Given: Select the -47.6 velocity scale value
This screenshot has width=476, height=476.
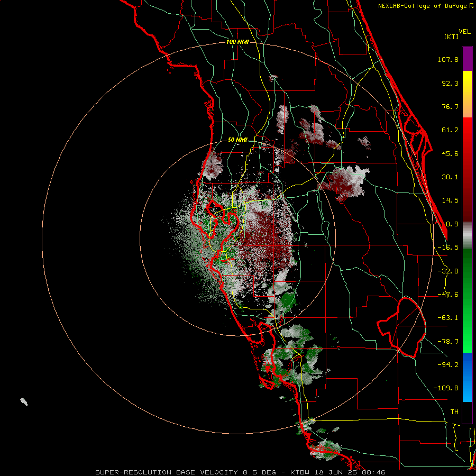Looking at the screenshot, I should [448, 295].
